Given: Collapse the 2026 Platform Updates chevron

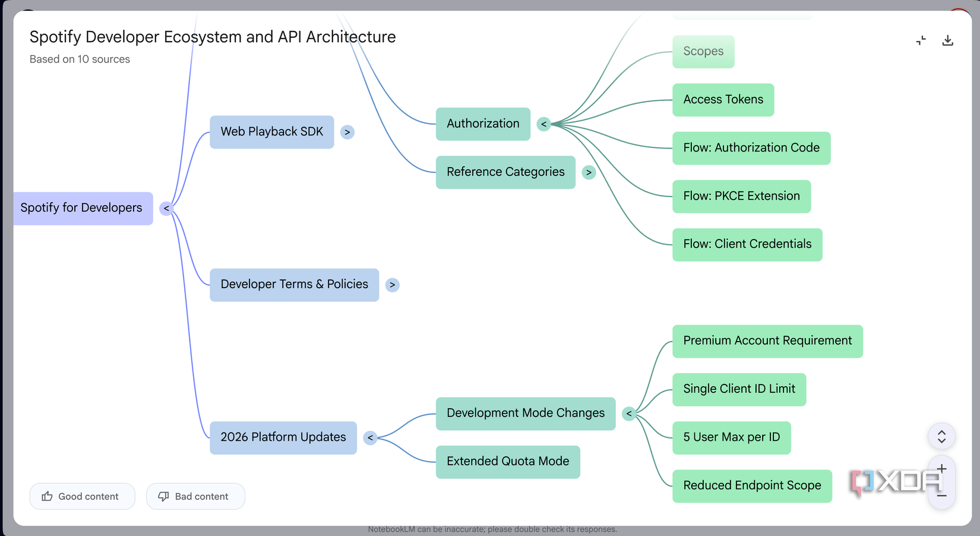Looking at the screenshot, I should tap(370, 438).
